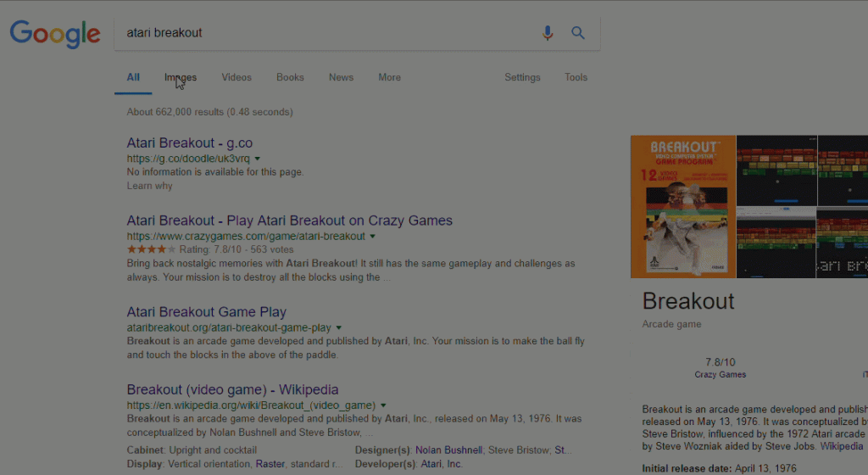Open the Wikipedia link in knowledge panel
The image size is (868, 475).
point(841,446)
